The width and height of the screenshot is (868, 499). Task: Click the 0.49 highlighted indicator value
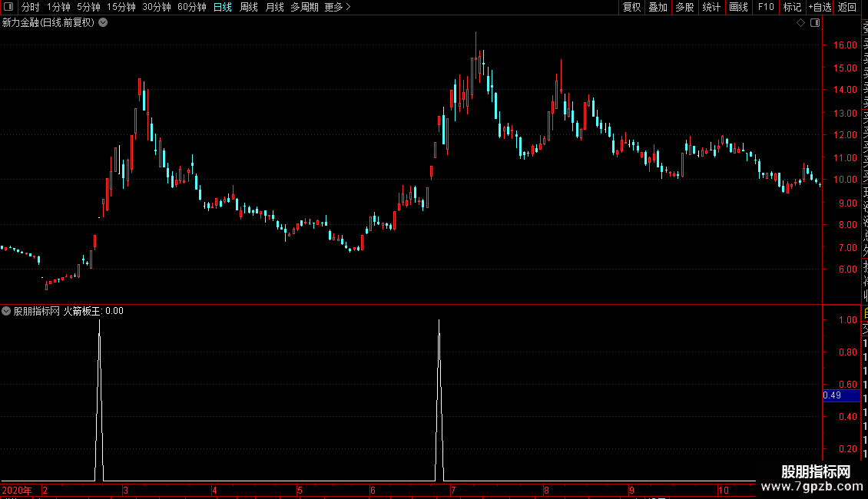coord(841,395)
